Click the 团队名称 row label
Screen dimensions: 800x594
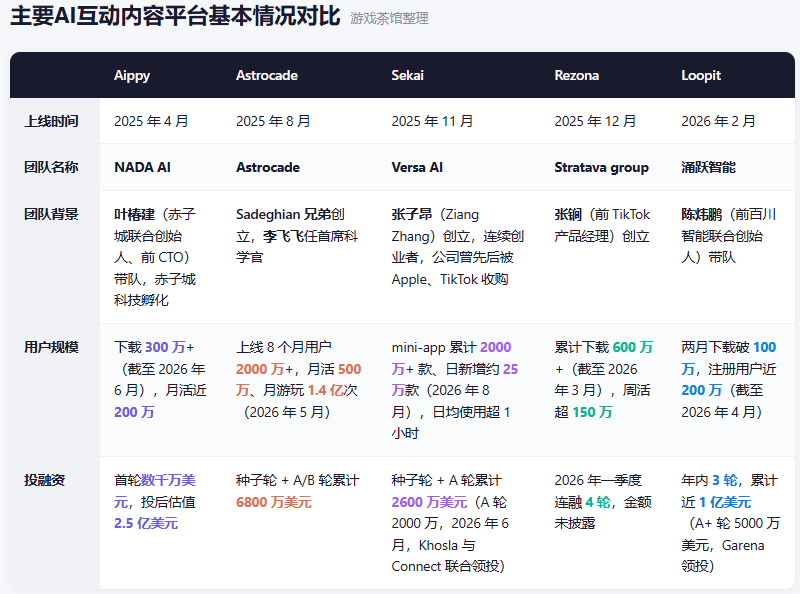(x=52, y=167)
